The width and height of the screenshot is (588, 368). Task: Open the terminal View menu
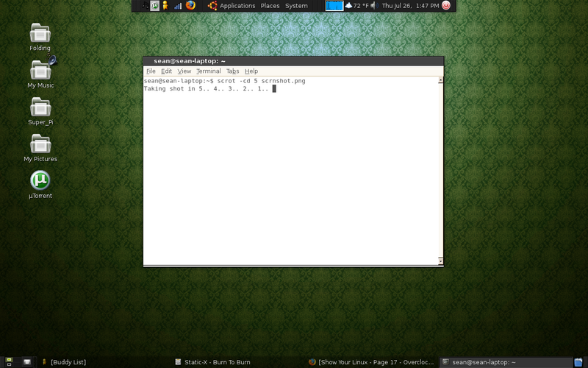click(x=184, y=71)
